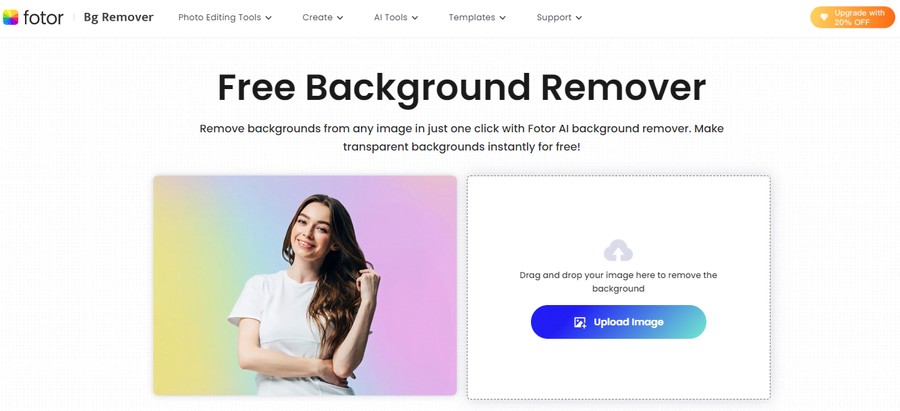Click the diamond icon in Upgrade button
This screenshot has height=411, width=900.
point(824,17)
